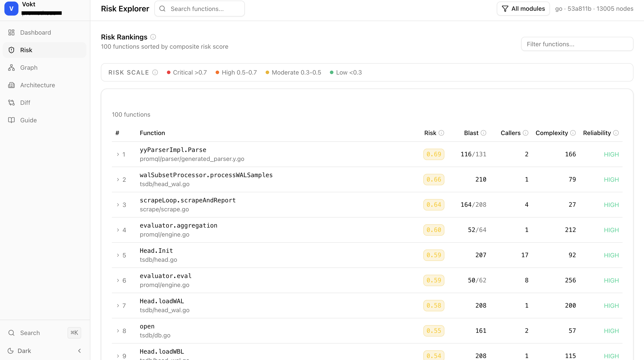Switch to the Diff page
This screenshot has width=644, height=360.
tap(45, 102)
